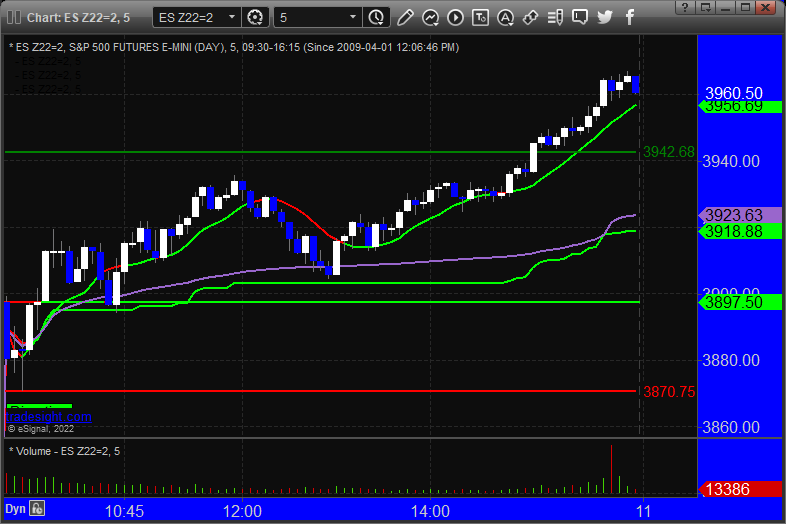Click the 14:00 time axis label

coord(430,511)
